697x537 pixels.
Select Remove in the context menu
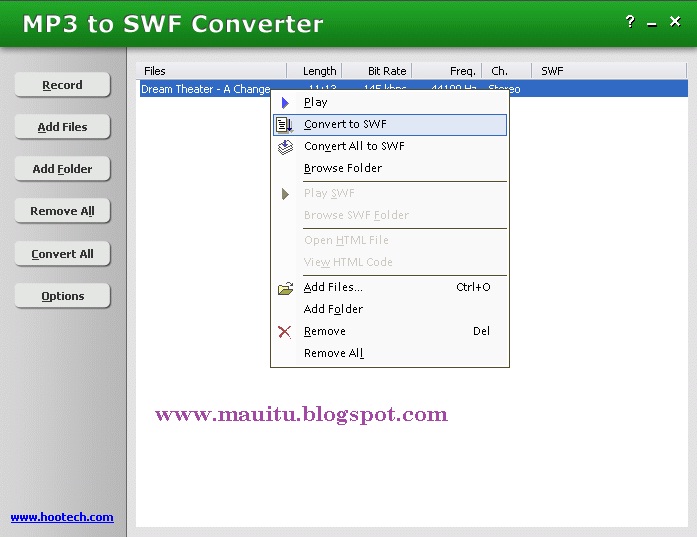[x=389, y=331]
